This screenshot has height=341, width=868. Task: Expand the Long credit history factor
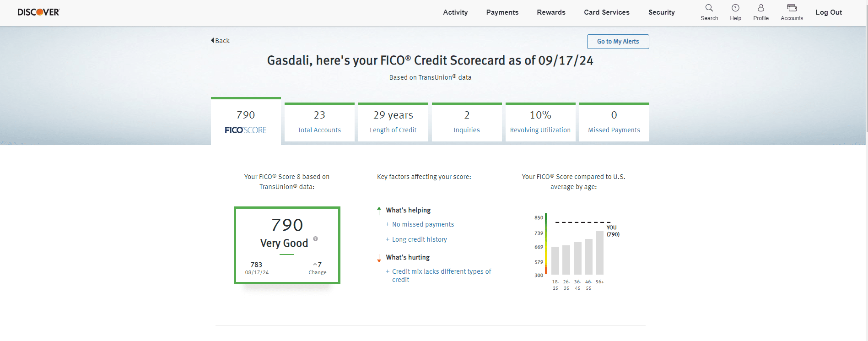tap(419, 239)
